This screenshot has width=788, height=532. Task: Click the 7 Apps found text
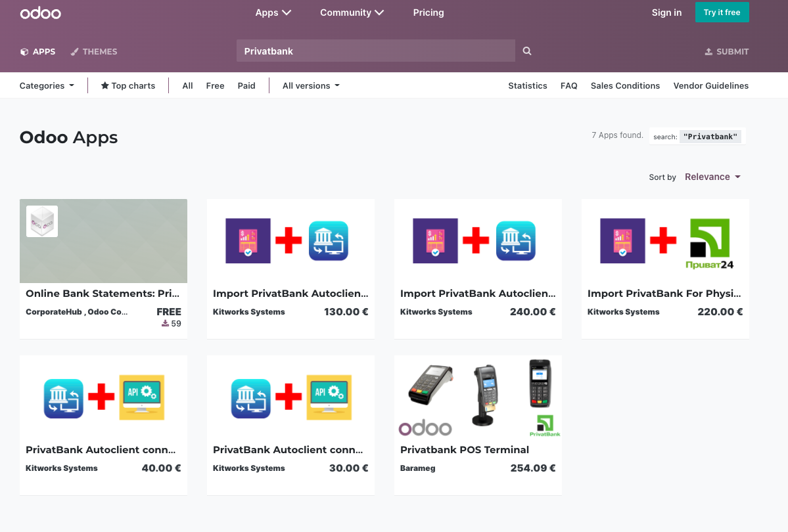click(617, 135)
